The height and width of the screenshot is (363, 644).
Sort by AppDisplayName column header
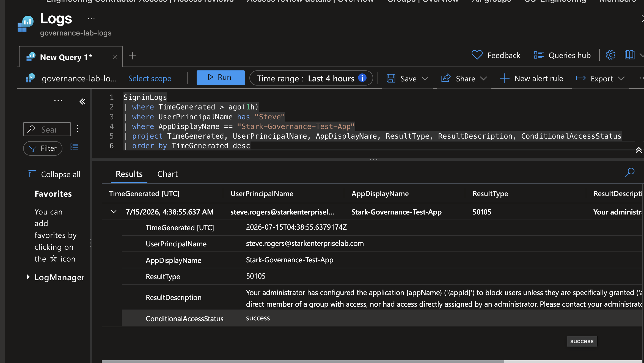pos(380,194)
